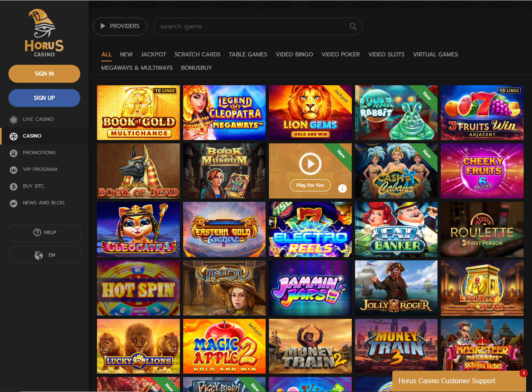Open the Megaways & Multiways category
This screenshot has height=392, width=532.
pyautogui.click(x=137, y=68)
